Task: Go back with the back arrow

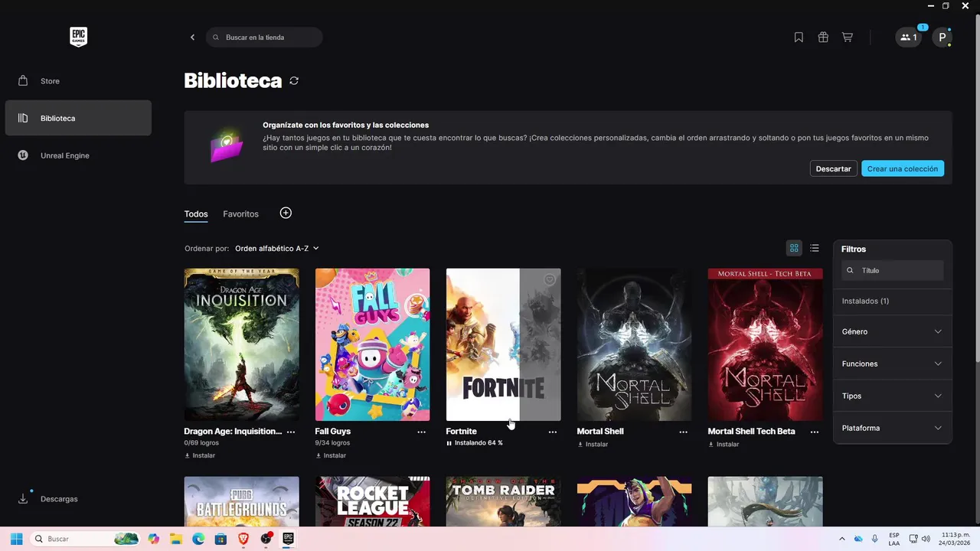Action: [x=192, y=37]
